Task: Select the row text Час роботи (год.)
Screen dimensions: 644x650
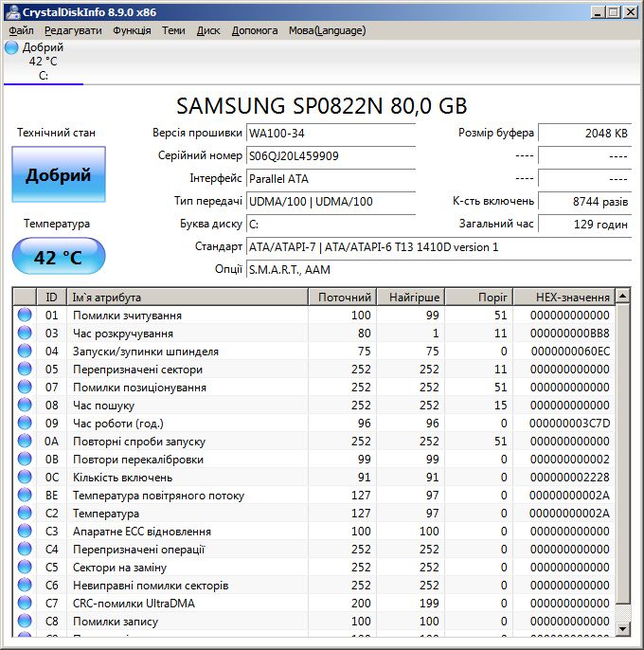Action: 118,424
